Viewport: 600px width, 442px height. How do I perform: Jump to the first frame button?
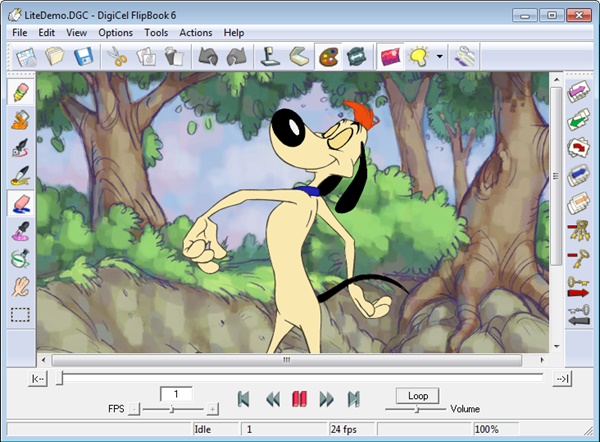click(243, 399)
